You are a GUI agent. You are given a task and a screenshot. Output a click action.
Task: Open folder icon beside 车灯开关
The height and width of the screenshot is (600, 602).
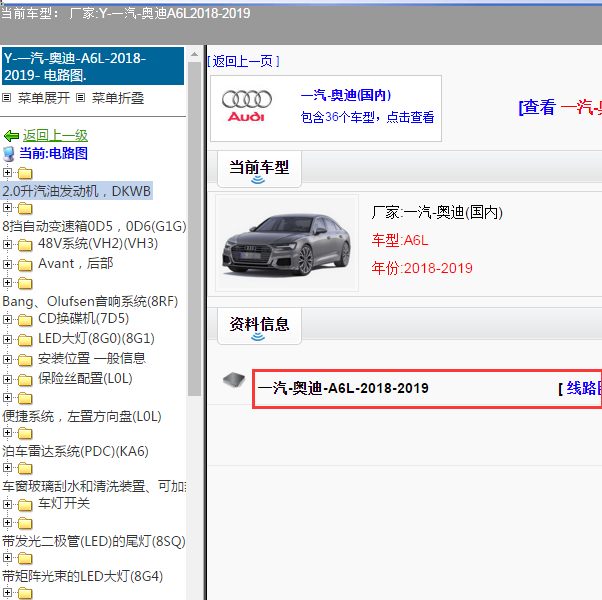tap(25, 504)
